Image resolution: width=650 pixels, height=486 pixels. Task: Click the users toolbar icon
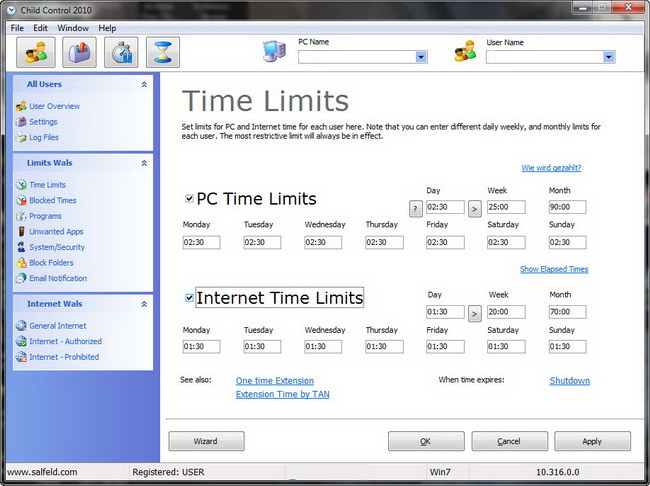point(28,53)
